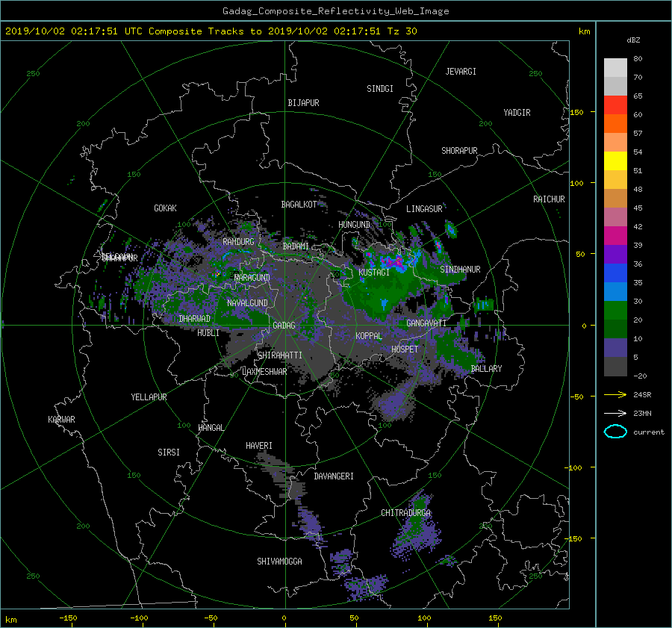The height and width of the screenshot is (628, 672).
Task: Click the NARAGUND city label
Action: pos(252,278)
